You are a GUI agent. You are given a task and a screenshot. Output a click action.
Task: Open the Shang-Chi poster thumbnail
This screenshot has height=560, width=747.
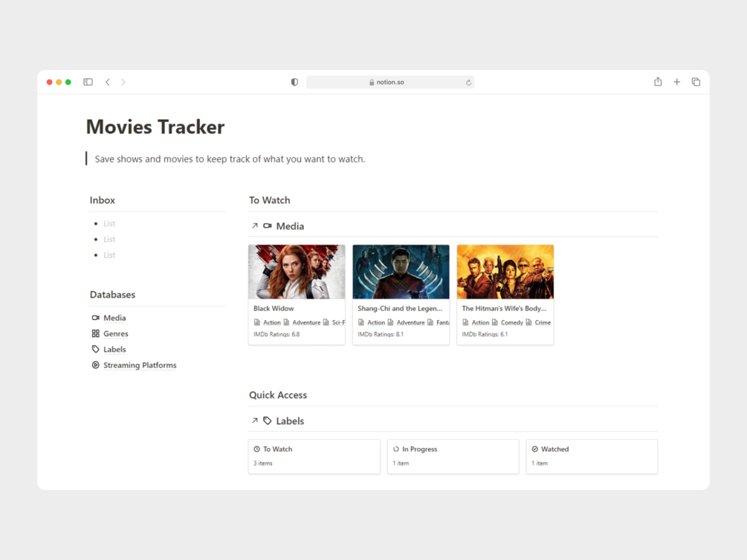click(x=401, y=272)
